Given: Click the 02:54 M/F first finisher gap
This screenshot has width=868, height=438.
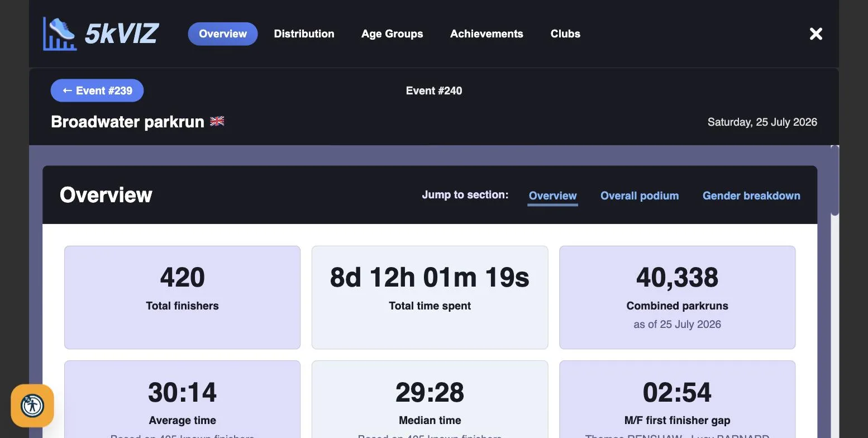Looking at the screenshot, I should pyautogui.click(x=677, y=392).
